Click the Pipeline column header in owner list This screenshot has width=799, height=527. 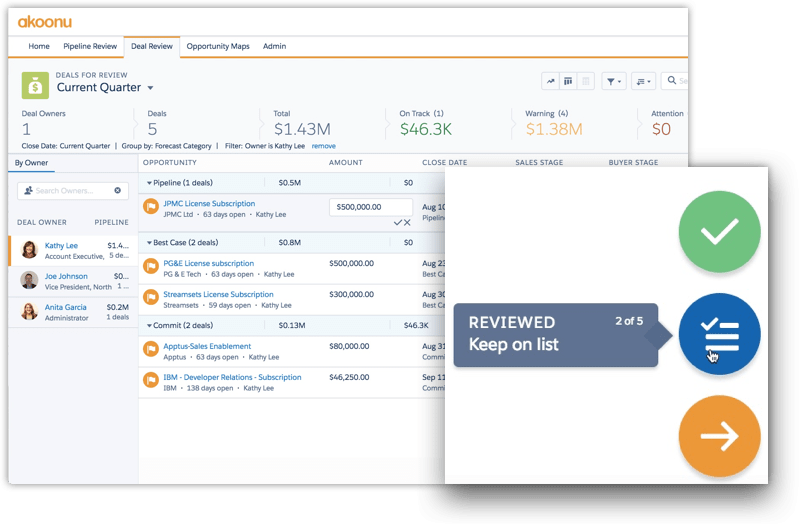coord(112,222)
